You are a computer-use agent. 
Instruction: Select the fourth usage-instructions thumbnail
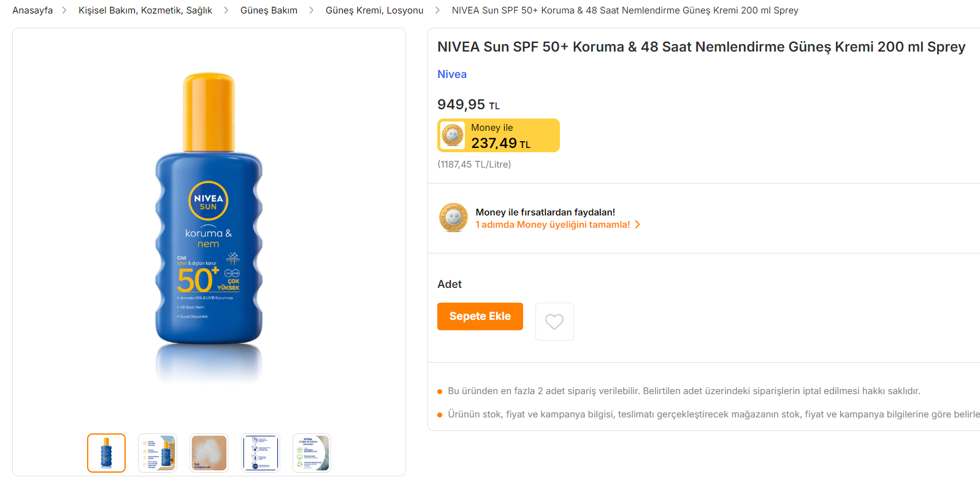pos(261,453)
